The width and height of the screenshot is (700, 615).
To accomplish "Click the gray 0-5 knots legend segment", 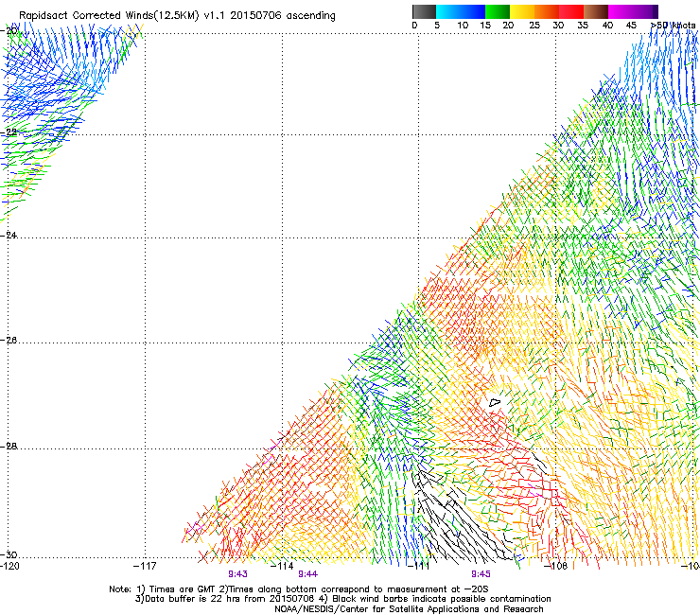I will pyautogui.click(x=424, y=11).
